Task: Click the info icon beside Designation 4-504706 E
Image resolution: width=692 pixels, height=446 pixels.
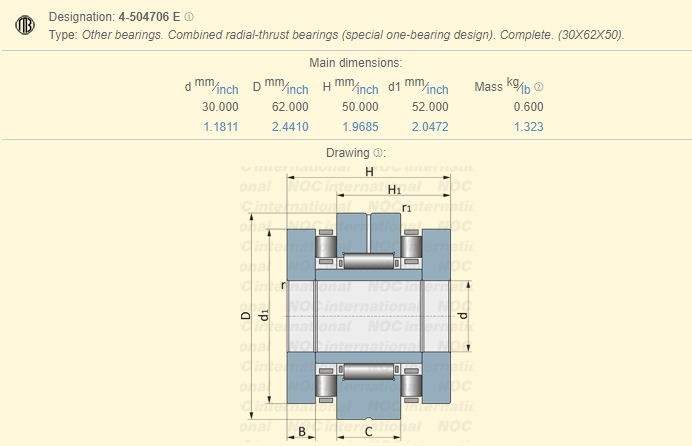Action: [189, 17]
